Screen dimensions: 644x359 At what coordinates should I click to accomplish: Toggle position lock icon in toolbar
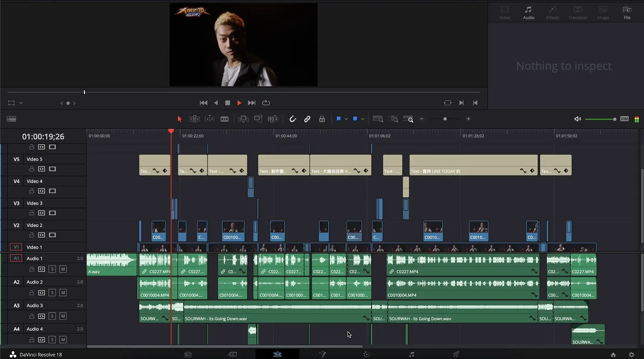pos(322,119)
